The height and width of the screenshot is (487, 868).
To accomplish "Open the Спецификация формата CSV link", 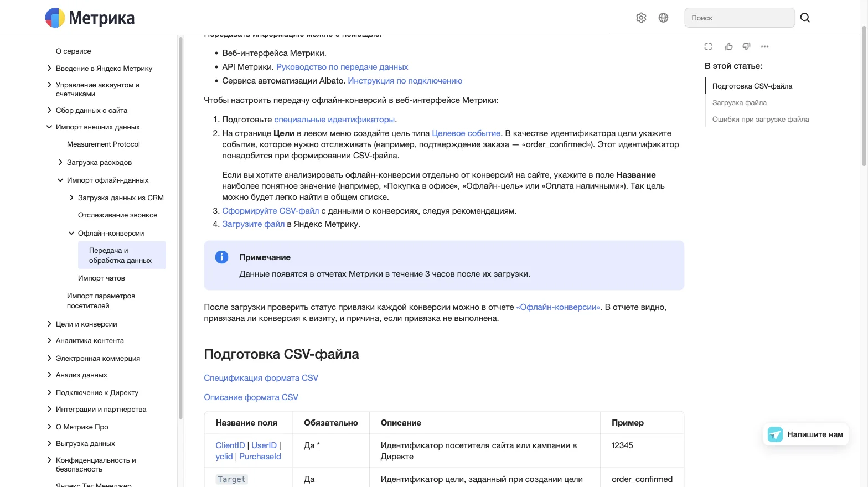I will pos(261,377).
